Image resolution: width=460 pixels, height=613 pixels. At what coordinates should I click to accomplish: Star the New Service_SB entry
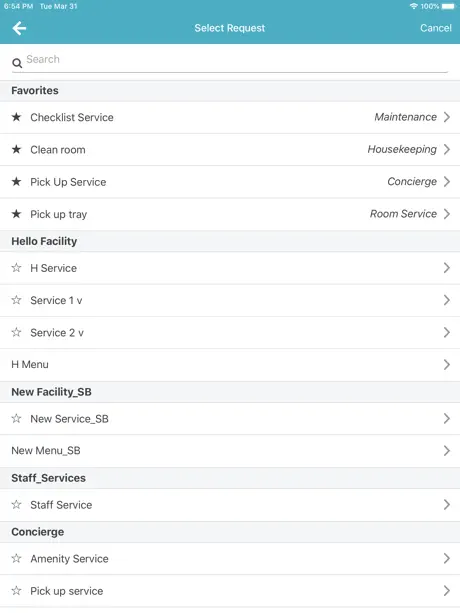(x=16, y=418)
